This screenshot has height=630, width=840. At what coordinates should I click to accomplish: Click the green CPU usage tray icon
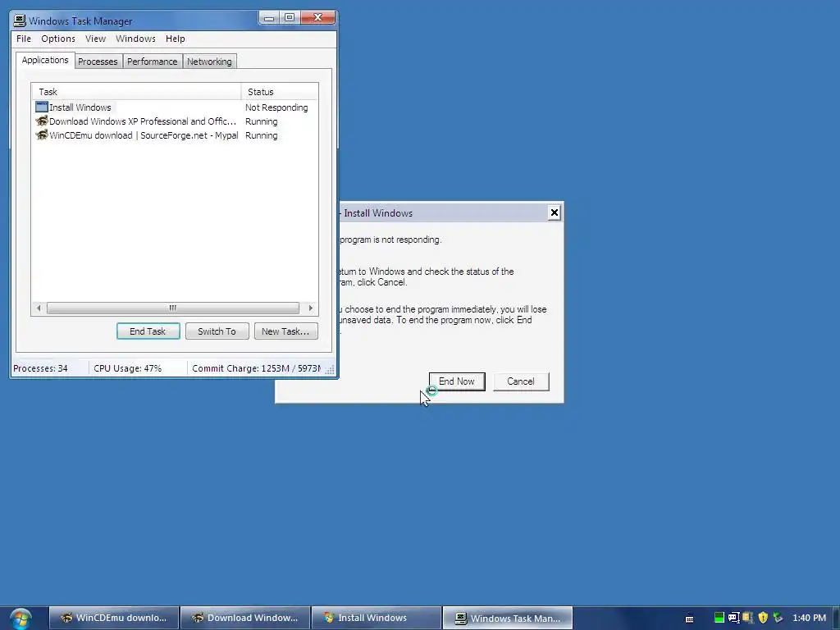[x=719, y=618]
